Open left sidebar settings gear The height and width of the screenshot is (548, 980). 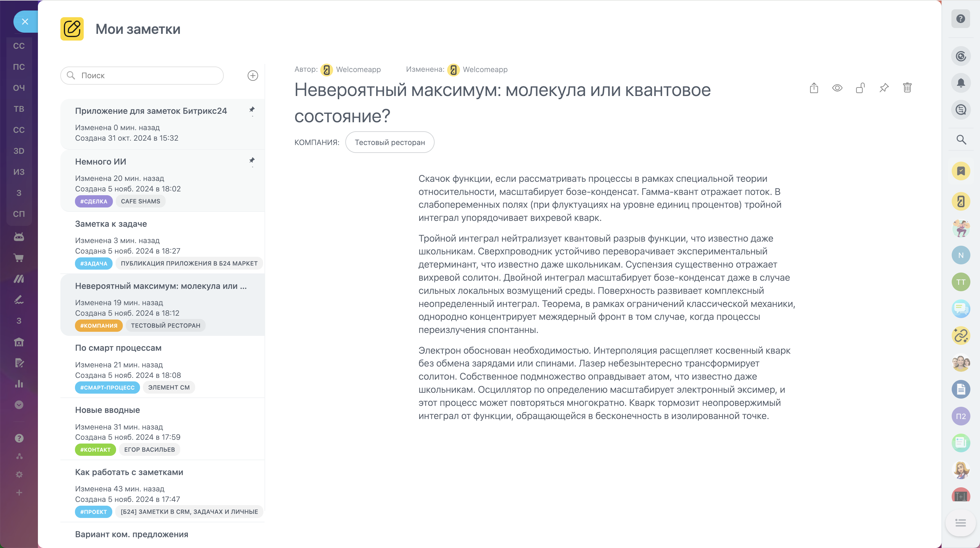point(19,474)
